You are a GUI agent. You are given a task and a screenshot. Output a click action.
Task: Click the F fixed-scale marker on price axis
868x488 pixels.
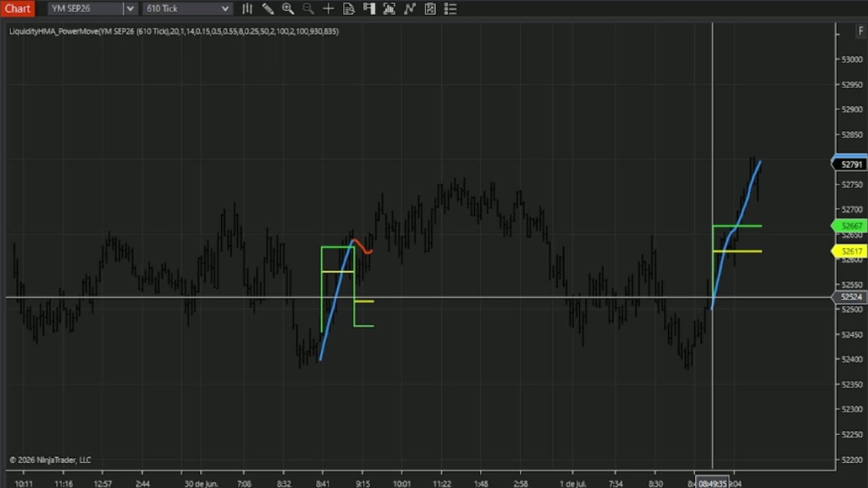861,31
